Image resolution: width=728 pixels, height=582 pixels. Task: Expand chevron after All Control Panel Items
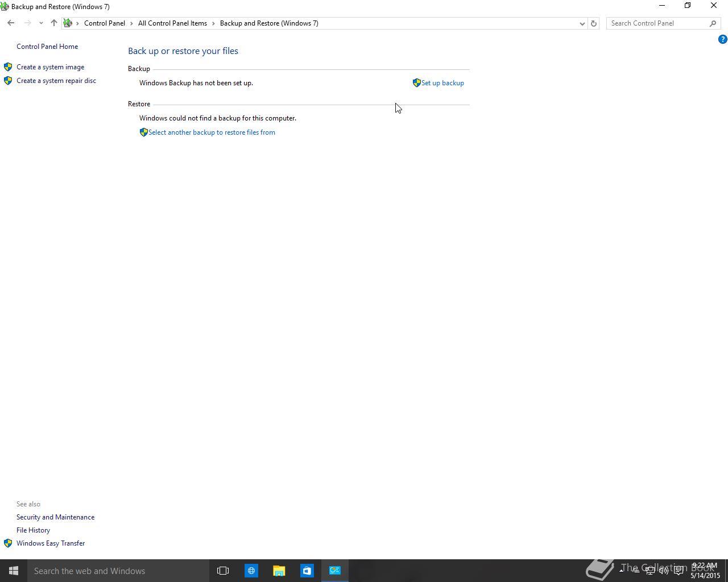point(213,23)
